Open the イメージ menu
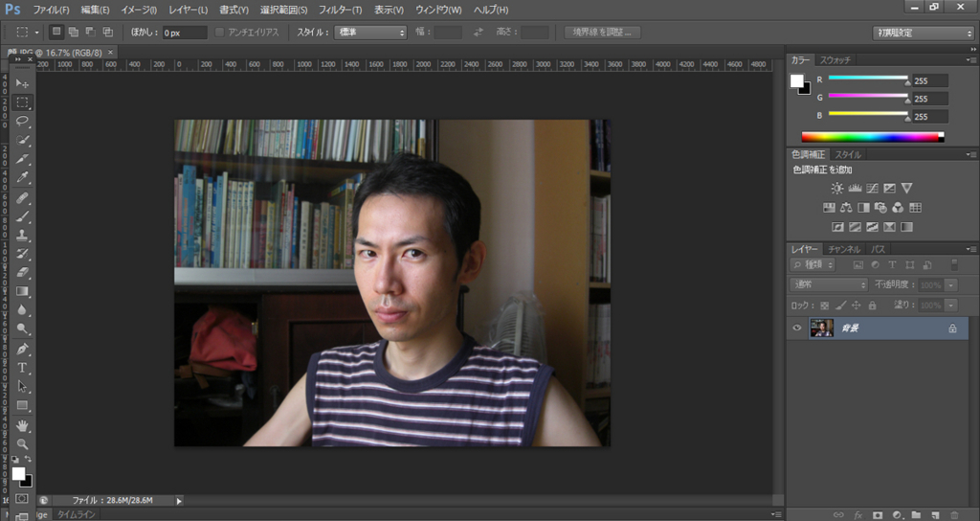 139,10
